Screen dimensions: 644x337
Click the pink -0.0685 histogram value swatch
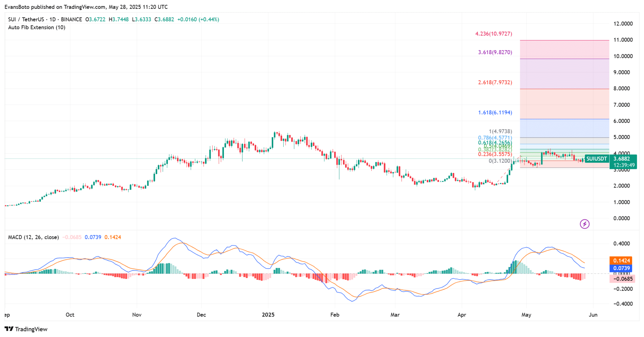coord(622,279)
